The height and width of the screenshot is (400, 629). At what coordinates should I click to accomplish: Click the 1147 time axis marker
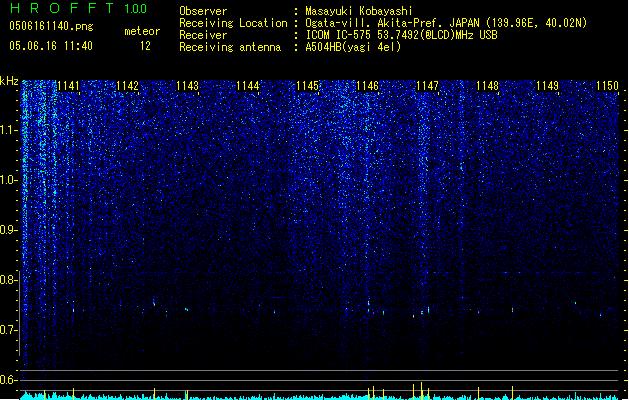click(x=428, y=86)
